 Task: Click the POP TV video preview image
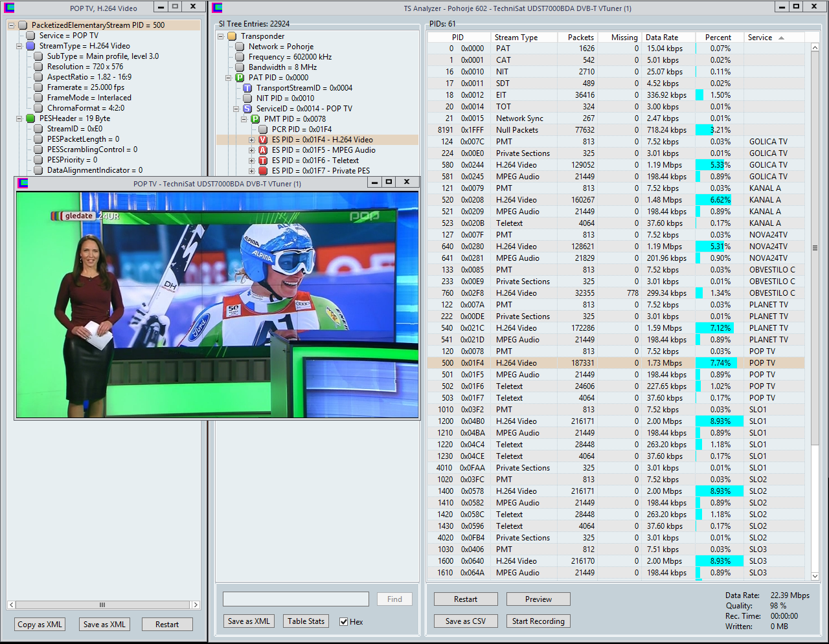click(x=217, y=304)
